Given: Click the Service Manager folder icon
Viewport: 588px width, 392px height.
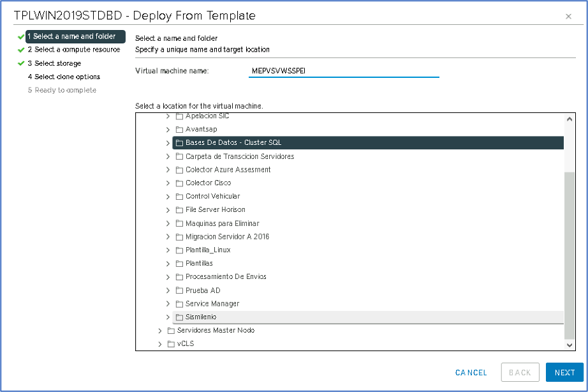Looking at the screenshot, I should tap(179, 304).
